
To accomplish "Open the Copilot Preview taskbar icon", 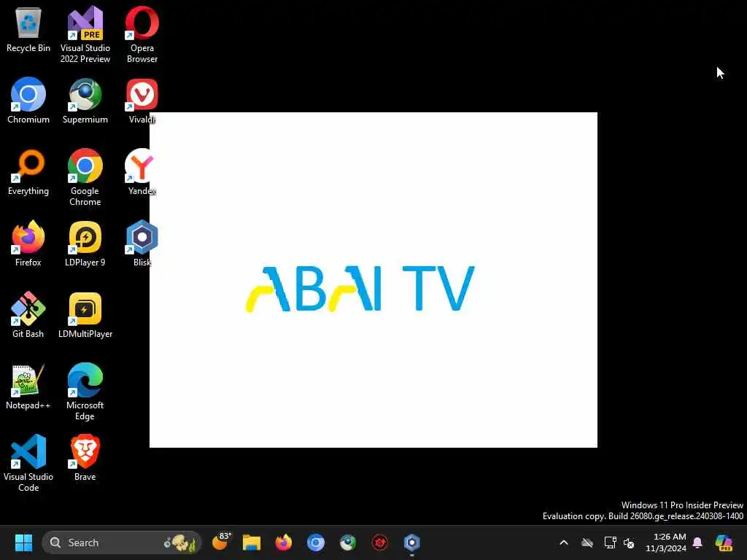I will [x=724, y=542].
